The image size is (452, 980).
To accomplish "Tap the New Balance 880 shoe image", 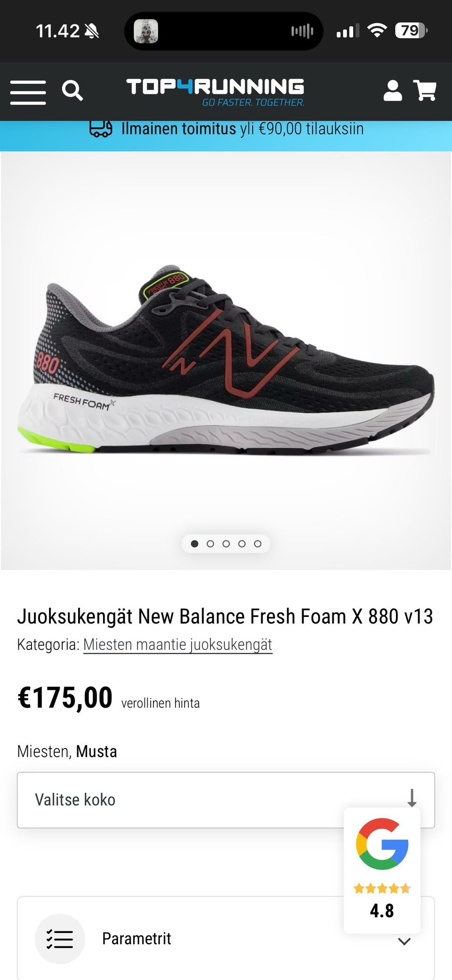I will pos(226,360).
